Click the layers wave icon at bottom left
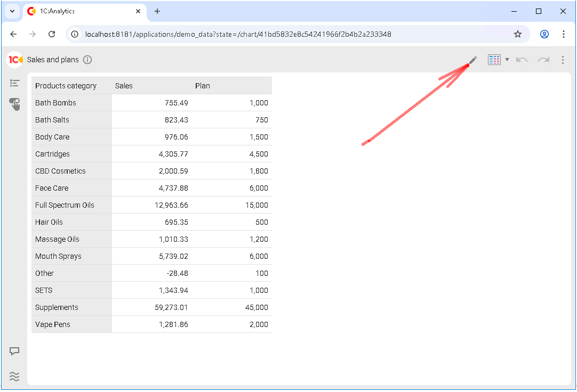This screenshot has height=392, width=577. tap(15, 377)
